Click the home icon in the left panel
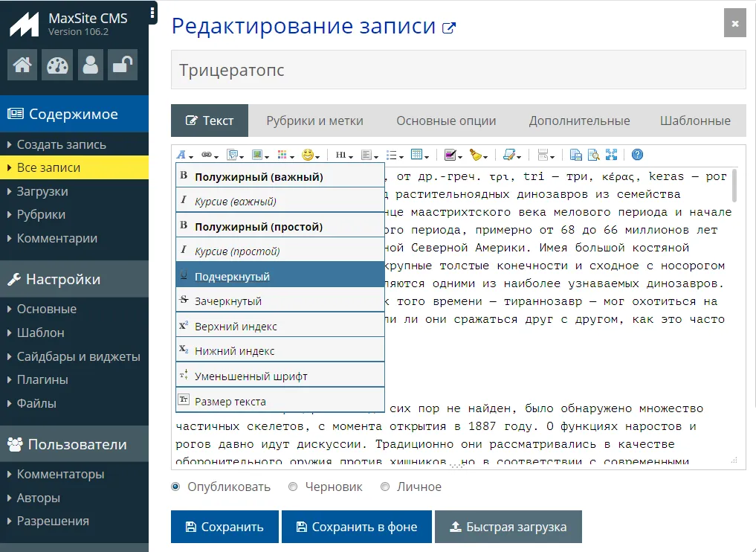Screen dimensions: 756x552 pyautogui.click(x=22, y=65)
